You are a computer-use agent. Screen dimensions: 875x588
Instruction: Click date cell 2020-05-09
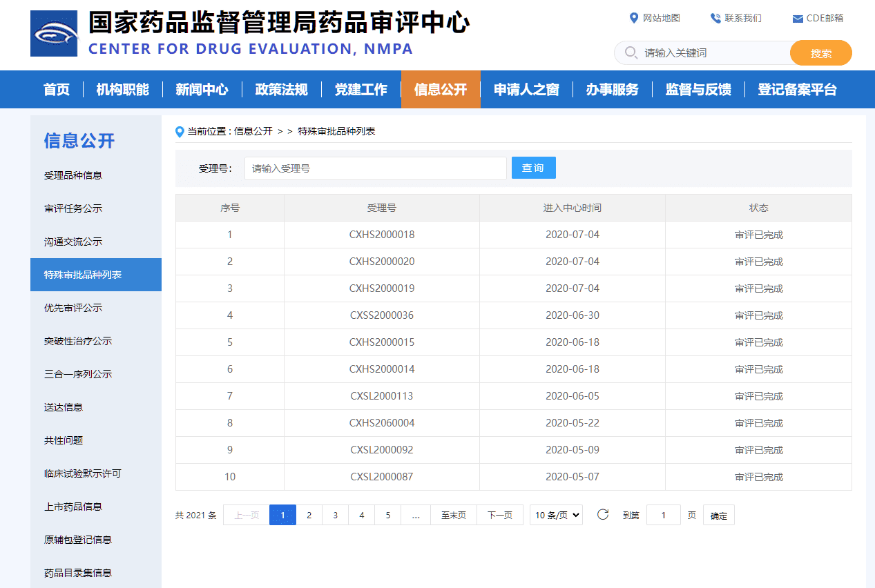click(x=573, y=450)
